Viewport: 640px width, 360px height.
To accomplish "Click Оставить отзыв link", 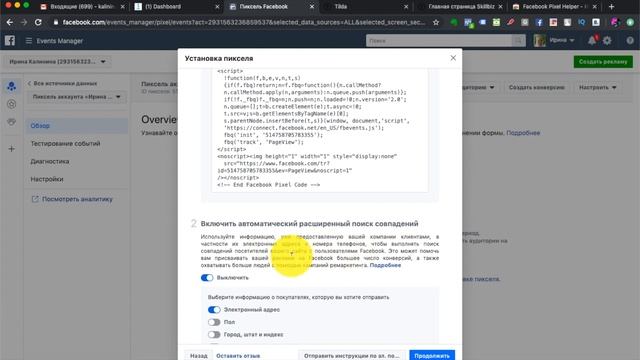I will (238, 356).
